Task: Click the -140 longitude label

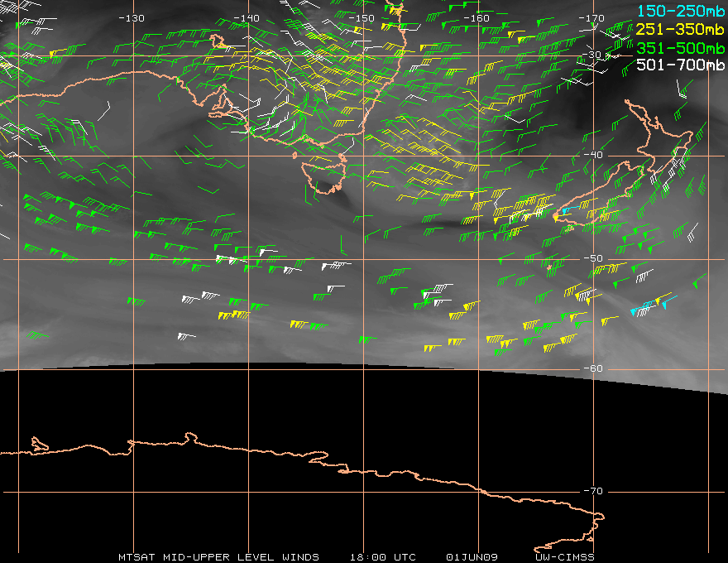Action: point(246,18)
